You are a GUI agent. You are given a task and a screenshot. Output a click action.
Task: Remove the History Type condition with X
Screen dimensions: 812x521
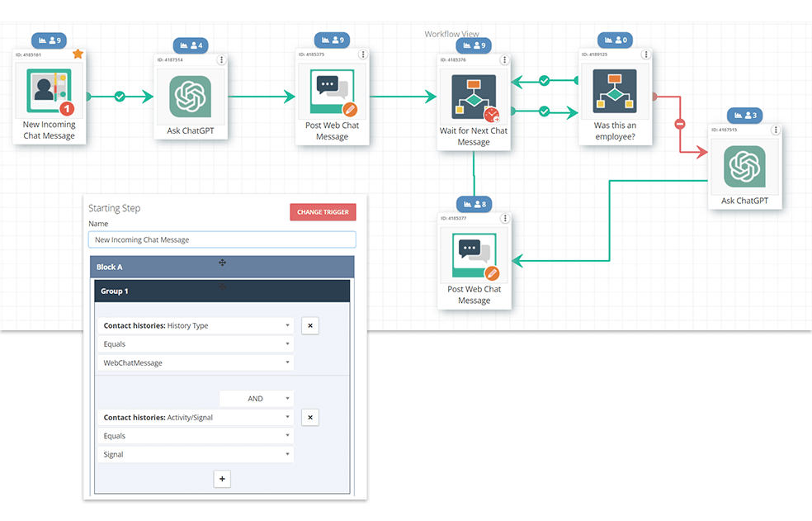coord(310,325)
